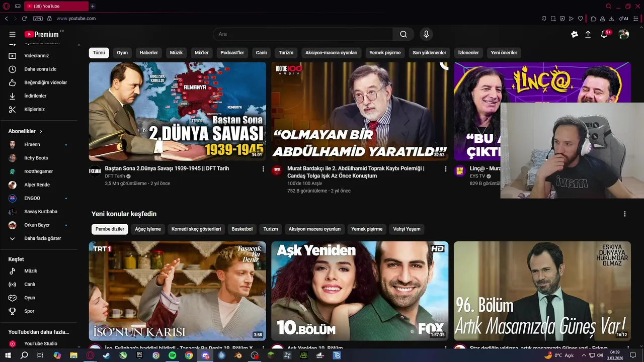Open Daha sonra izle playlist
The image size is (644, 362).
[39, 69]
